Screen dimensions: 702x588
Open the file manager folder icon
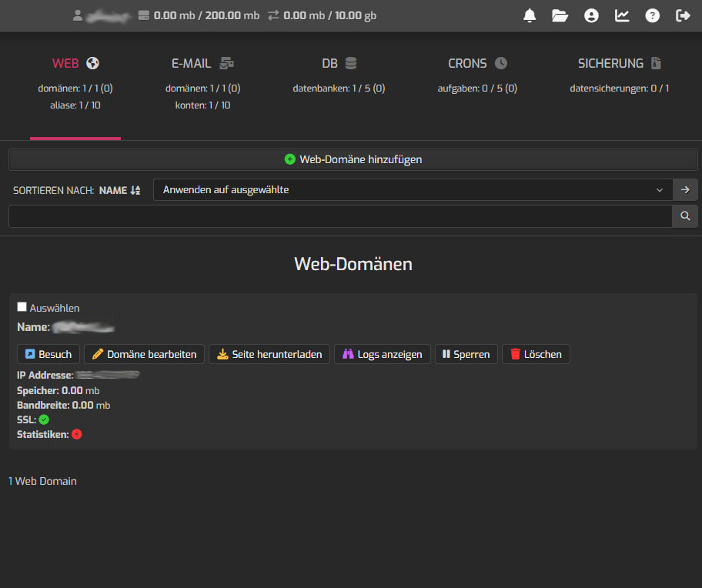[560, 15]
